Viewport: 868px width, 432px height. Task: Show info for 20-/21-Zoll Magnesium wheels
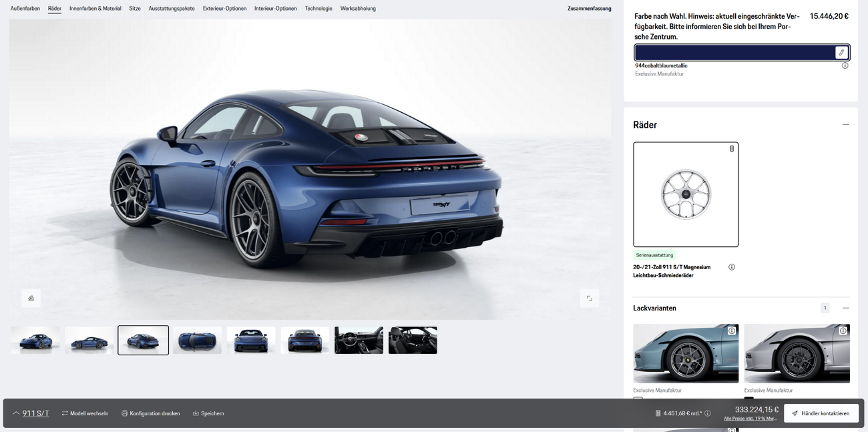[732, 267]
